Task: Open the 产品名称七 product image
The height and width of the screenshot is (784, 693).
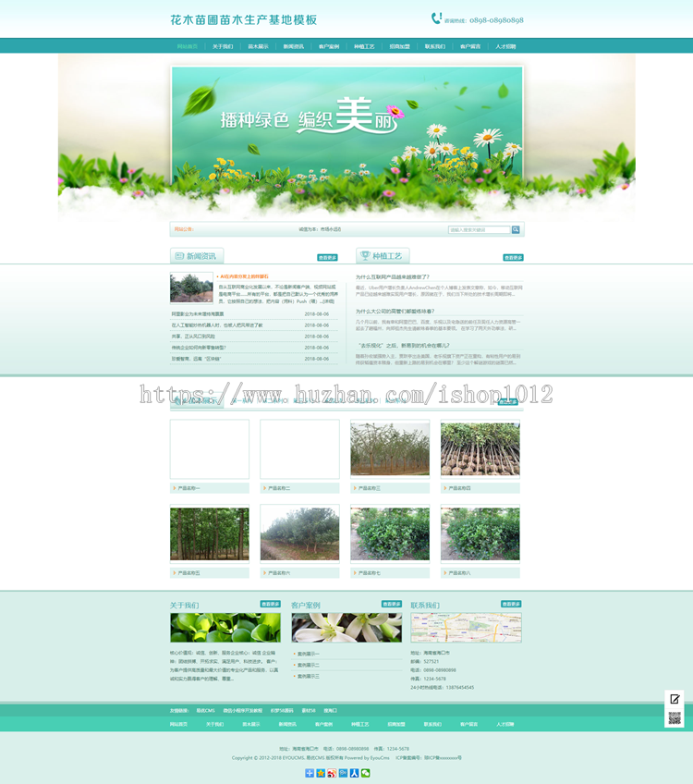Action: click(x=390, y=534)
